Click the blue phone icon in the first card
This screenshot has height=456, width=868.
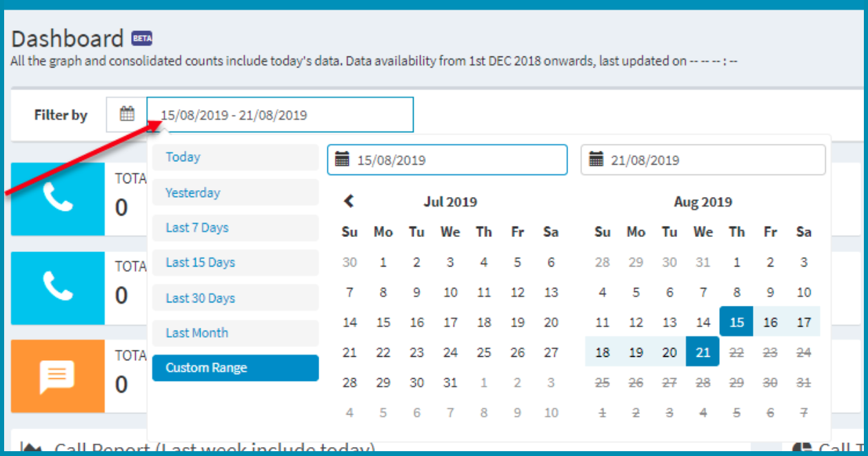[58, 199]
